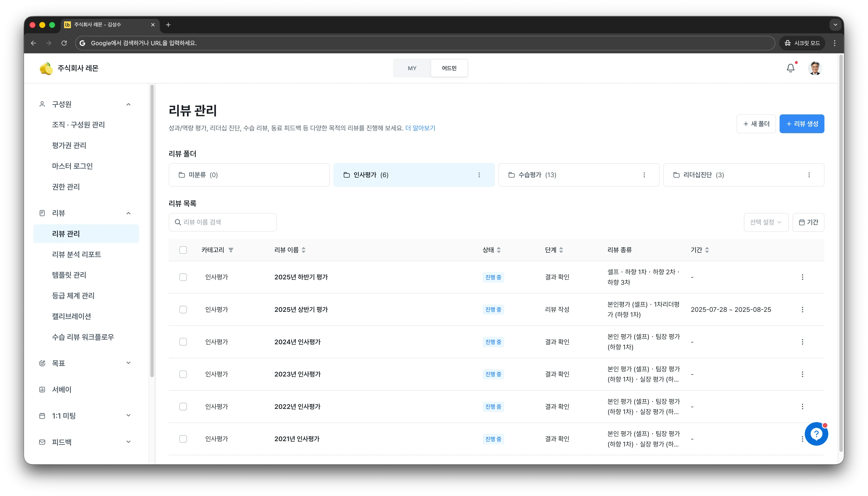
Task: Open the 기간 date filter button
Action: (x=808, y=222)
